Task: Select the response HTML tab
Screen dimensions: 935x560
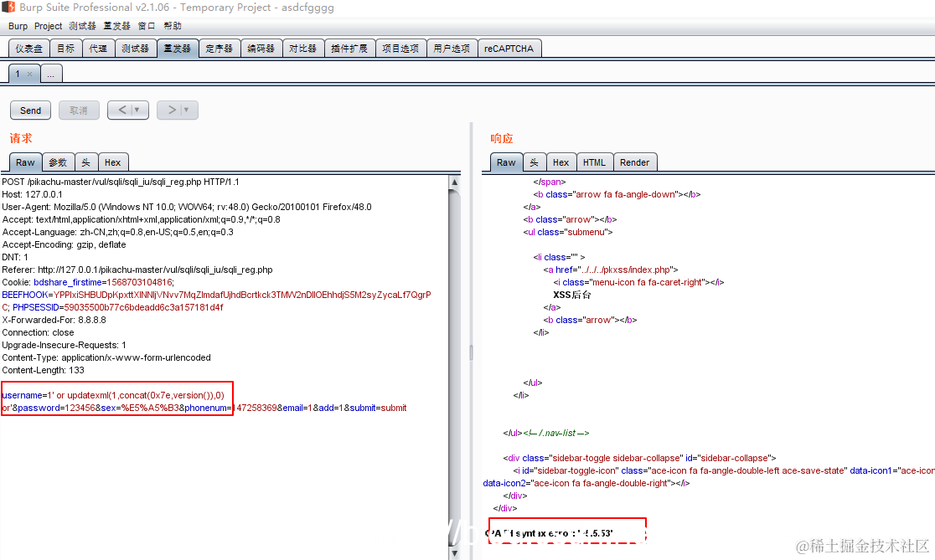Action: tap(594, 162)
